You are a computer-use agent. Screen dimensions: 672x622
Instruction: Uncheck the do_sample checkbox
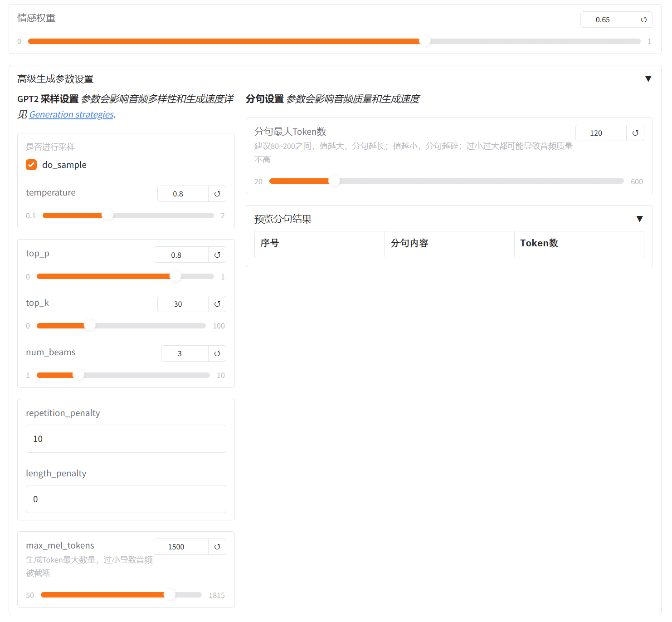pos(31,165)
